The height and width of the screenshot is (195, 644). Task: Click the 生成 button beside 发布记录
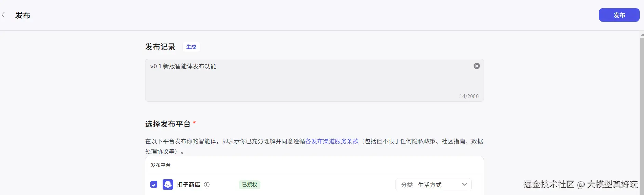(x=191, y=47)
